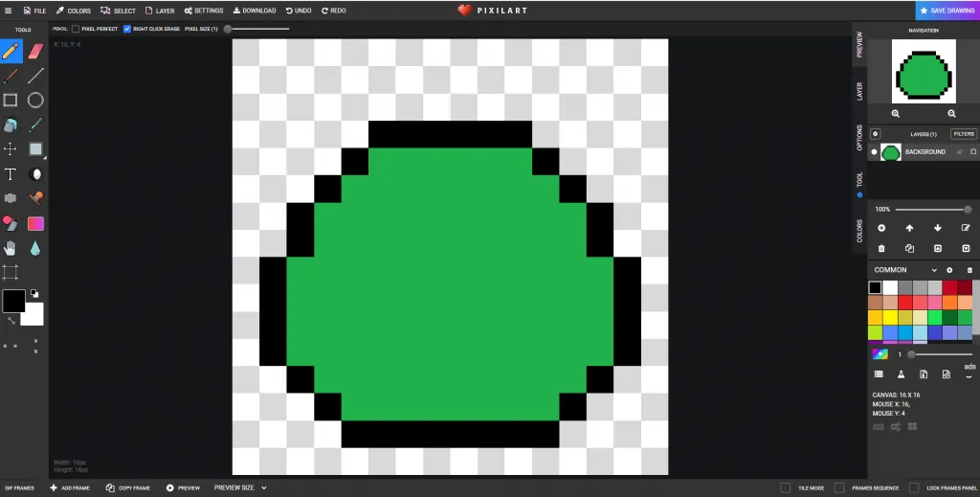Open the File menu
This screenshot has width=980, height=497.
(35, 11)
